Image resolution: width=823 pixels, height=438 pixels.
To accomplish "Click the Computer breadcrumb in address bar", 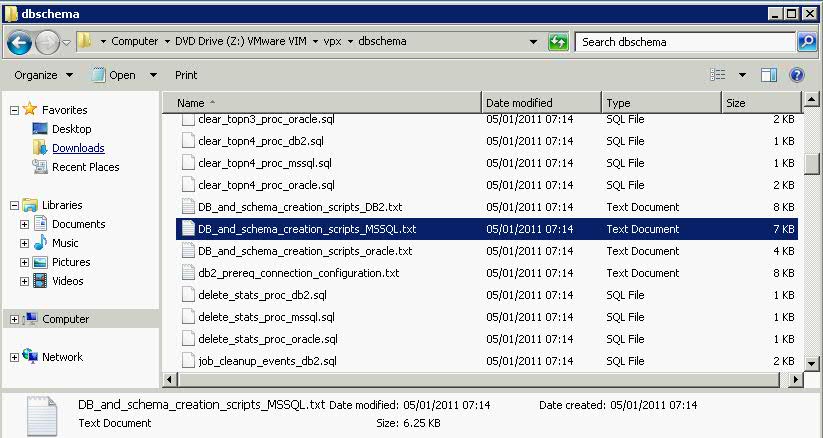I will [x=134, y=41].
